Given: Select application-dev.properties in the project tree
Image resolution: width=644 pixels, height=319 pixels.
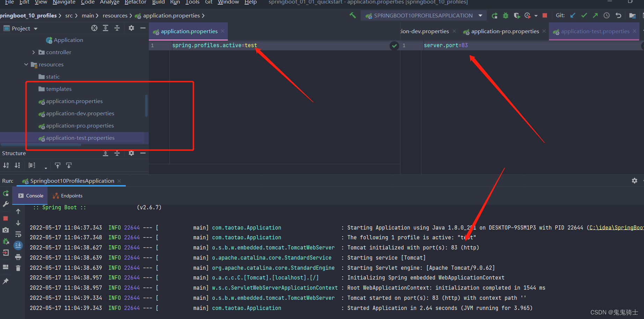Looking at the screenshot, I should tap(77, 114).
